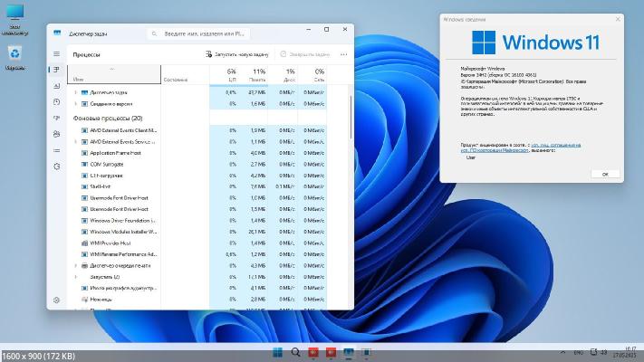Screen dimensions: 644x362
Task: Click About Windows icon on the taskbar
Action: (x=366, y=352)
